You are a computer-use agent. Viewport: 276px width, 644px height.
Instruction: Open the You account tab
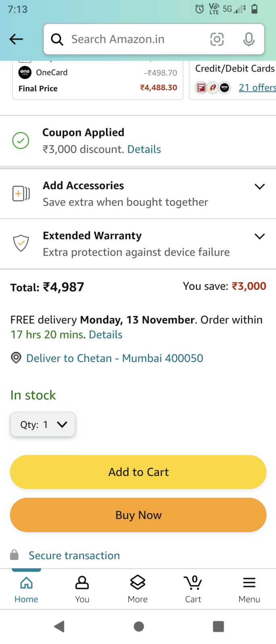click(82, 589)
